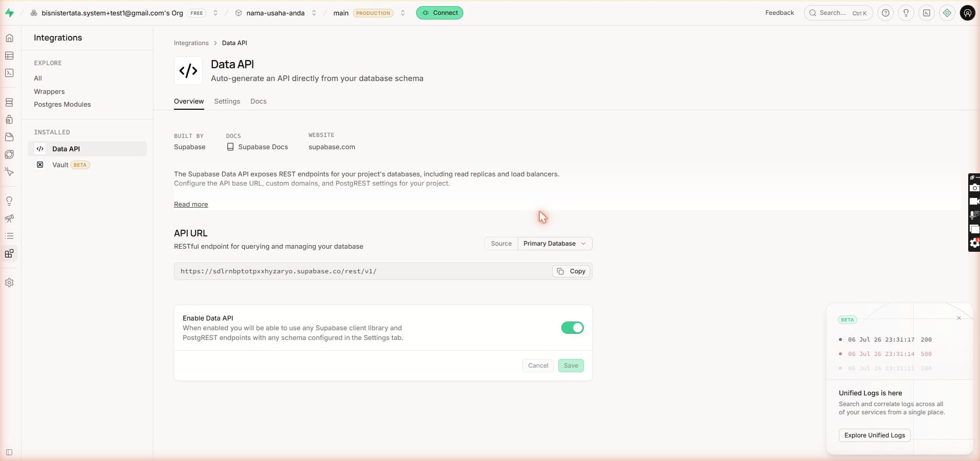This screenshot has width=980, height=461.
Task: Open the help question-mark icon in top bar
Action: click(886, 13)
